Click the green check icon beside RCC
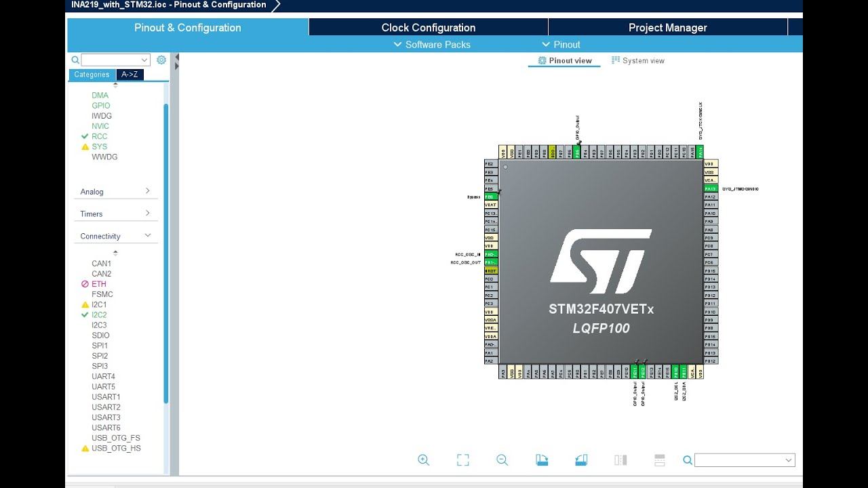Screen dimensions: 868x488 click(85, 136)
